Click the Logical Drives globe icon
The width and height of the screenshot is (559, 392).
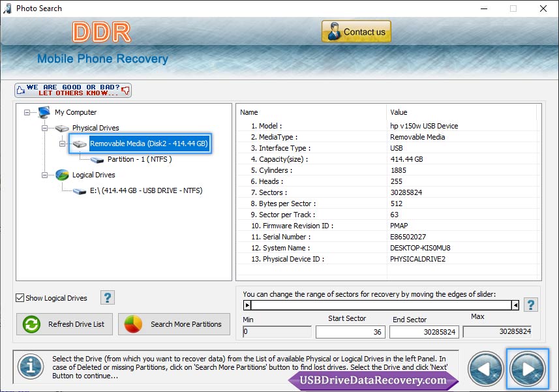tap(62, 175)
